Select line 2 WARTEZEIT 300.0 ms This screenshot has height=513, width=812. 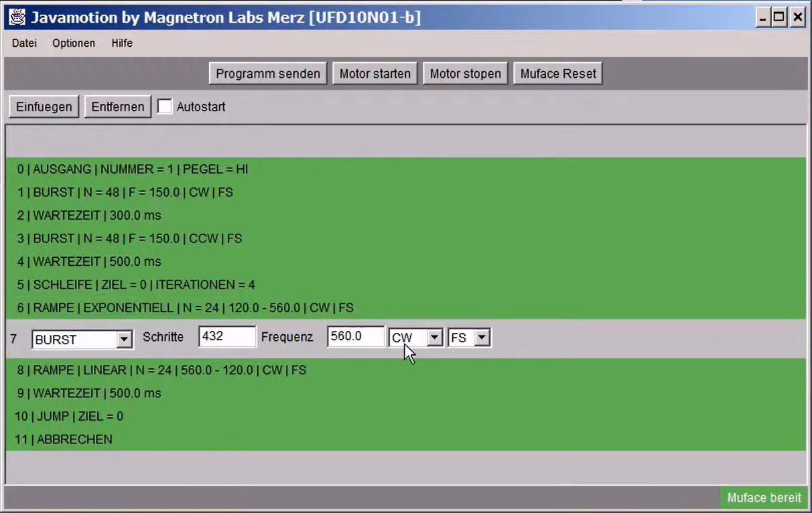point(405,215)
